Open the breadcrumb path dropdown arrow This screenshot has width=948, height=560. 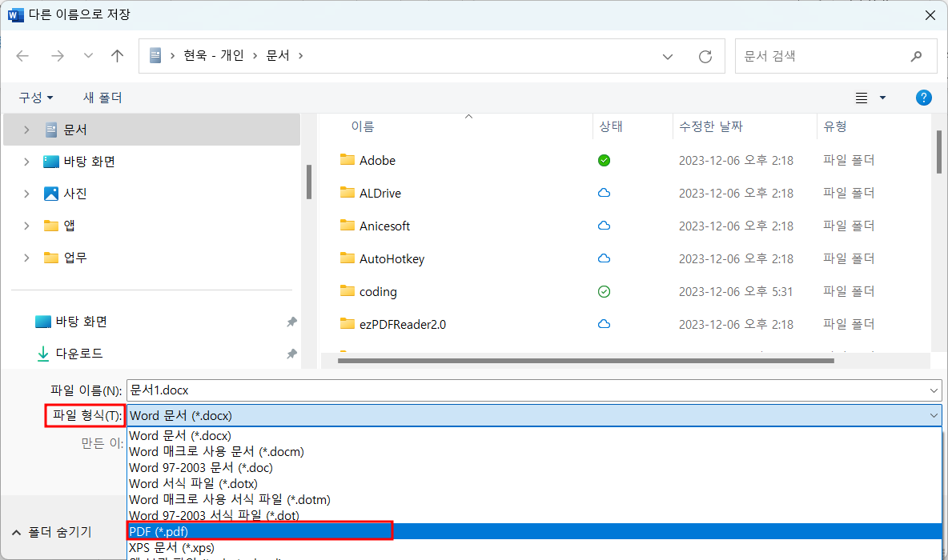pyautogui.click(x=668, y=55)
